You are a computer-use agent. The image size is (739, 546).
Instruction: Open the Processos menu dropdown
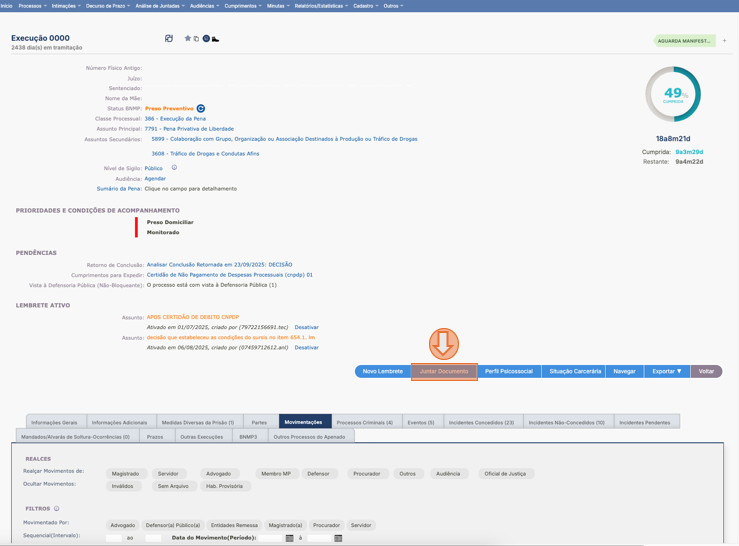(33, 6)
